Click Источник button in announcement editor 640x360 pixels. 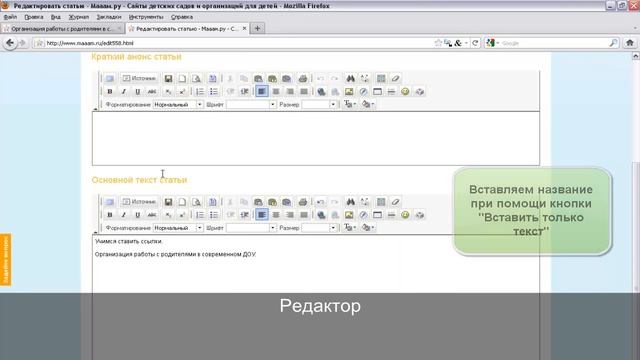pos(139,78)
